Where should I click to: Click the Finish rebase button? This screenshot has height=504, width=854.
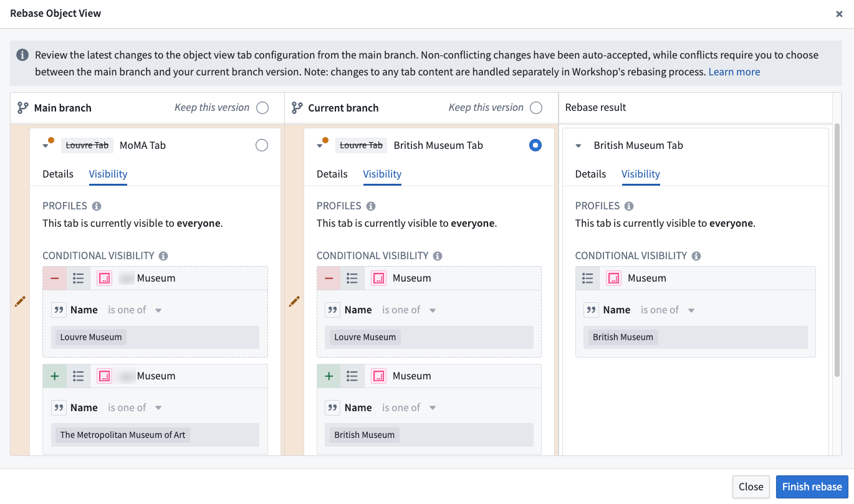point(812,487)
